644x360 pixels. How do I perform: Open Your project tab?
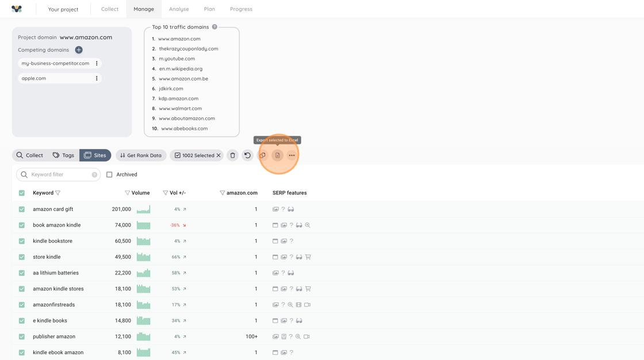pos(63,9)
